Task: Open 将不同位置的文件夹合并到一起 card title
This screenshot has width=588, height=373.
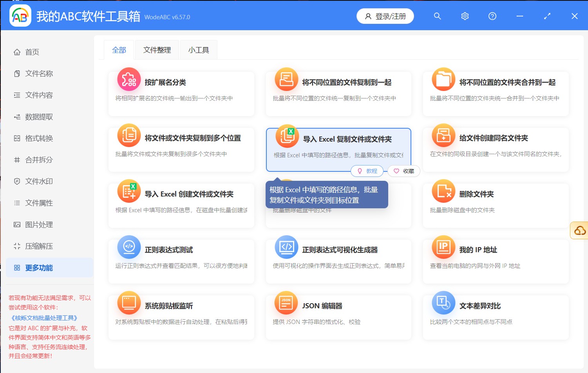Action: tap(507, 82)
